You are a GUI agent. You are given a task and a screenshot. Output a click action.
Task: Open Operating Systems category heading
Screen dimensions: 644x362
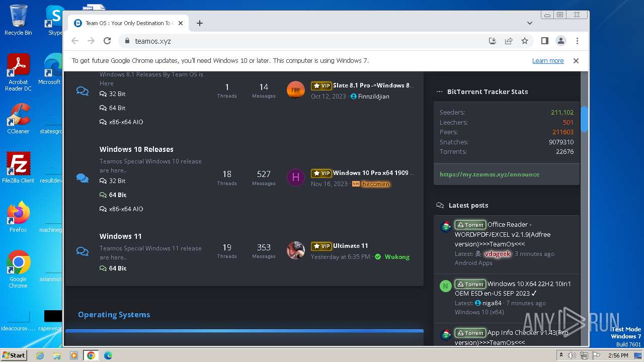[114, 315]
